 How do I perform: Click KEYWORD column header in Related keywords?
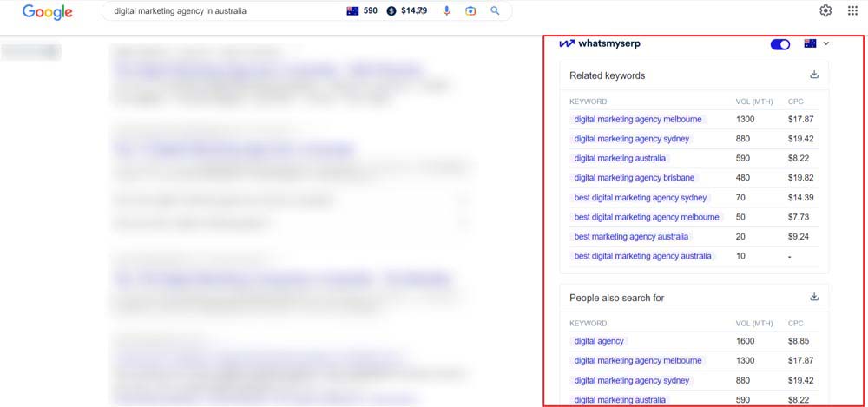pyautogui.click(x=588, y=102)
